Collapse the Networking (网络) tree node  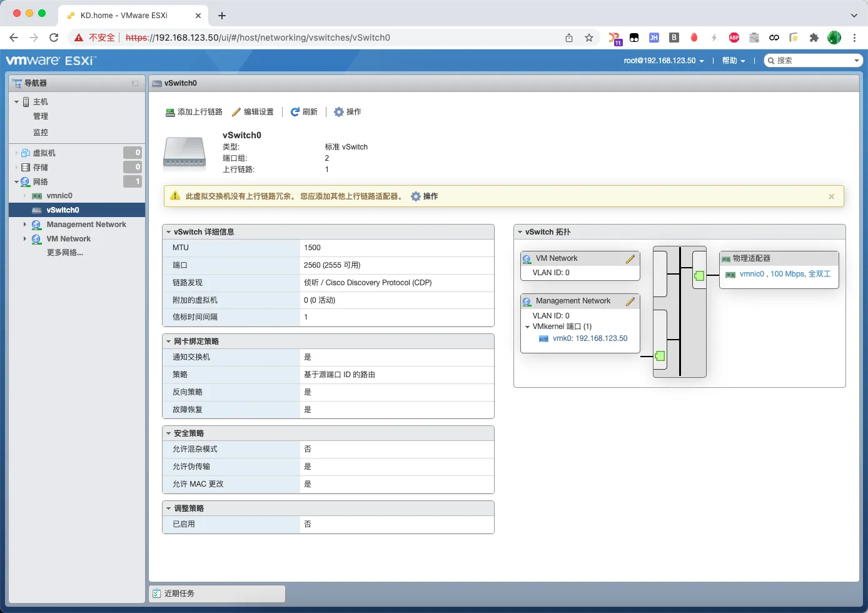16,182
